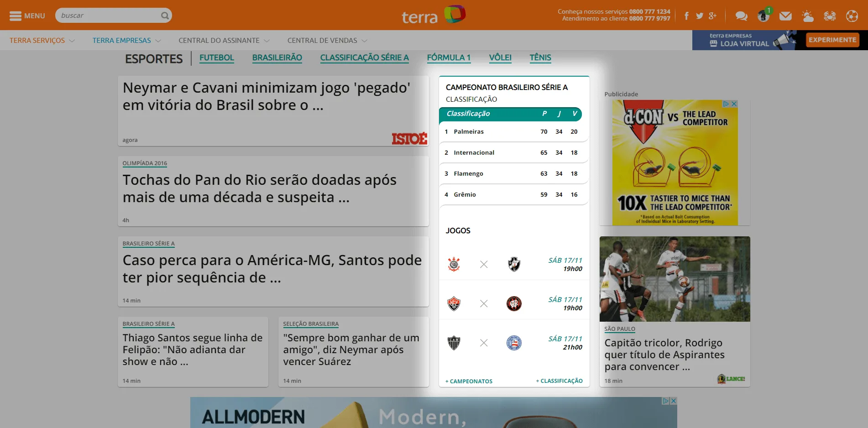This screenshot has width=868, height=428.
Task: Click the EXPERIMENTE button
Action: tap(832, 40)
